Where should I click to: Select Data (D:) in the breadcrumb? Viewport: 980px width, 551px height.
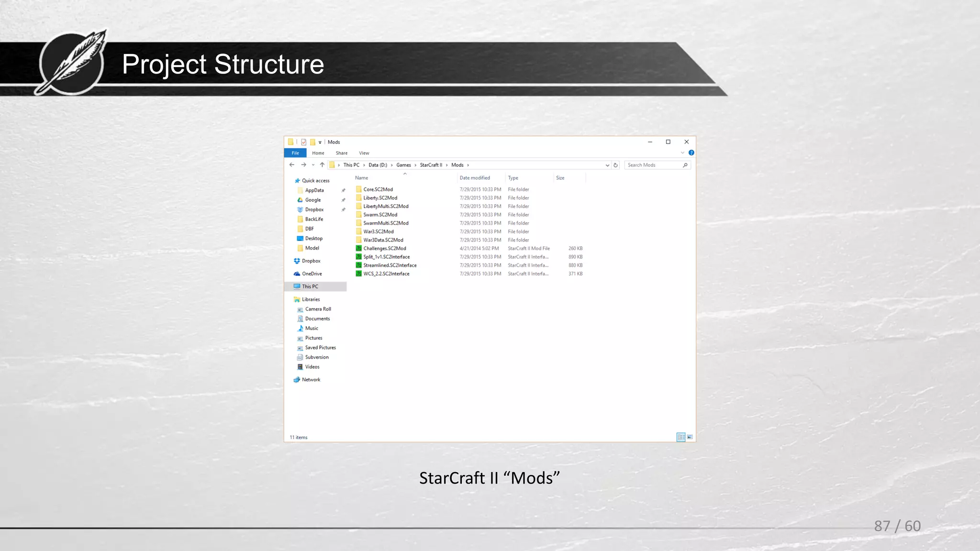[x=378, y=165]
